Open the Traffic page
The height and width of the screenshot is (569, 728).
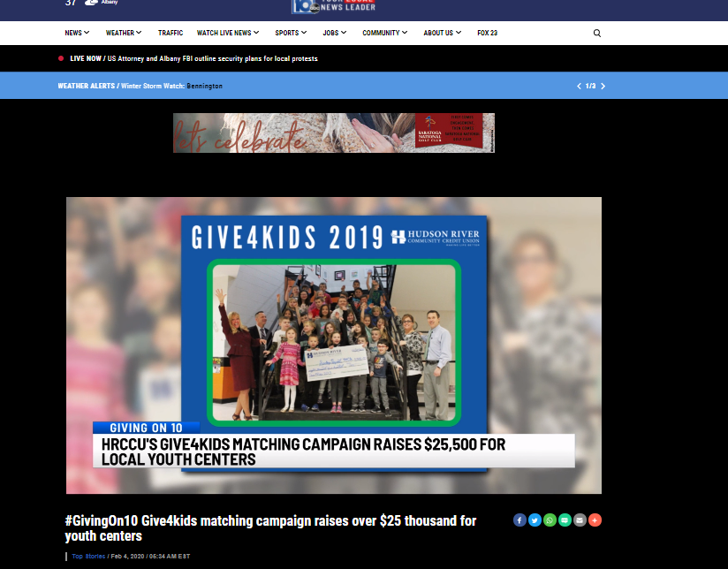coord(171,33)
